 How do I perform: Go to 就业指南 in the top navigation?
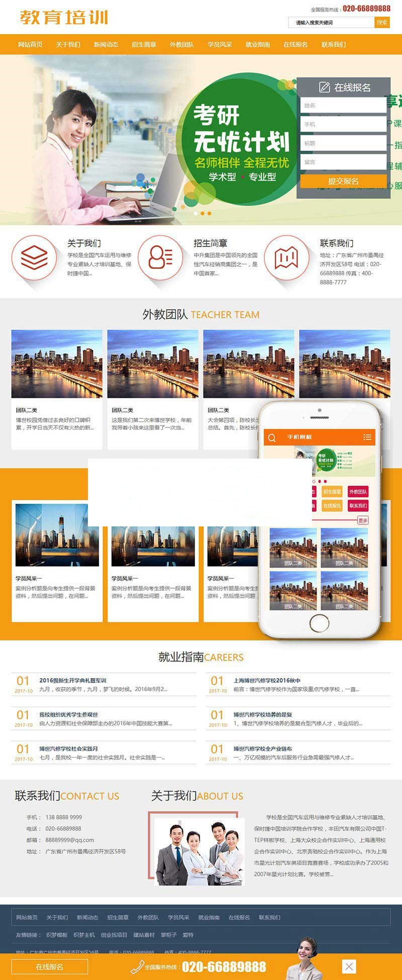coord(258,45)
